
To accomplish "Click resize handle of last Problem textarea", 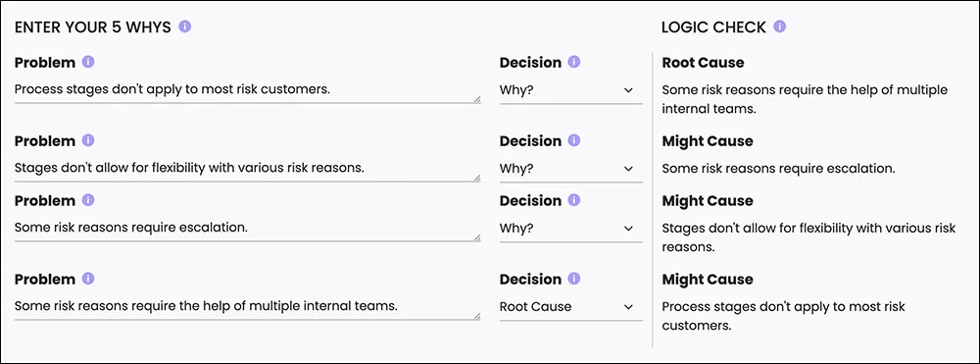I will point(477,316).
